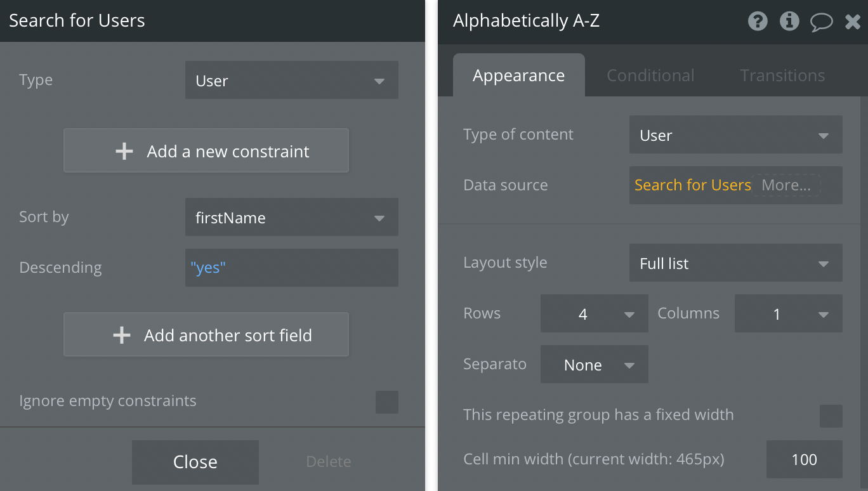This screenshot has height=491, width=868.
Task: Click plus icon on Add a new constraint
Action: pos(124,151)
